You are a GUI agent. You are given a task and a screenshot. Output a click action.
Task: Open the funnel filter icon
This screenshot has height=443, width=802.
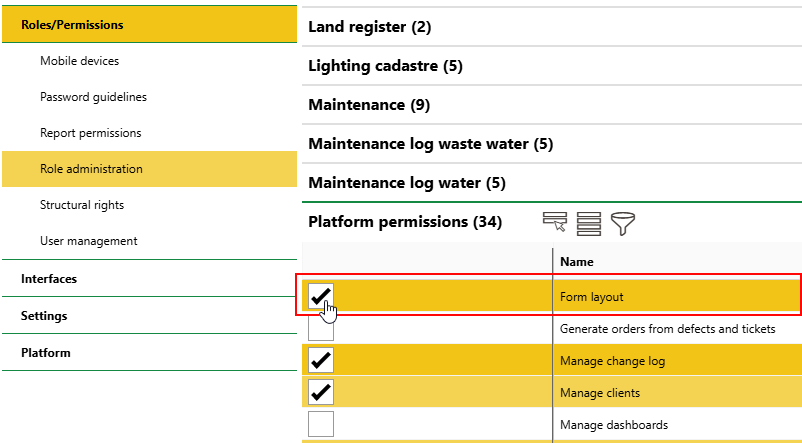tap(623, 223)
